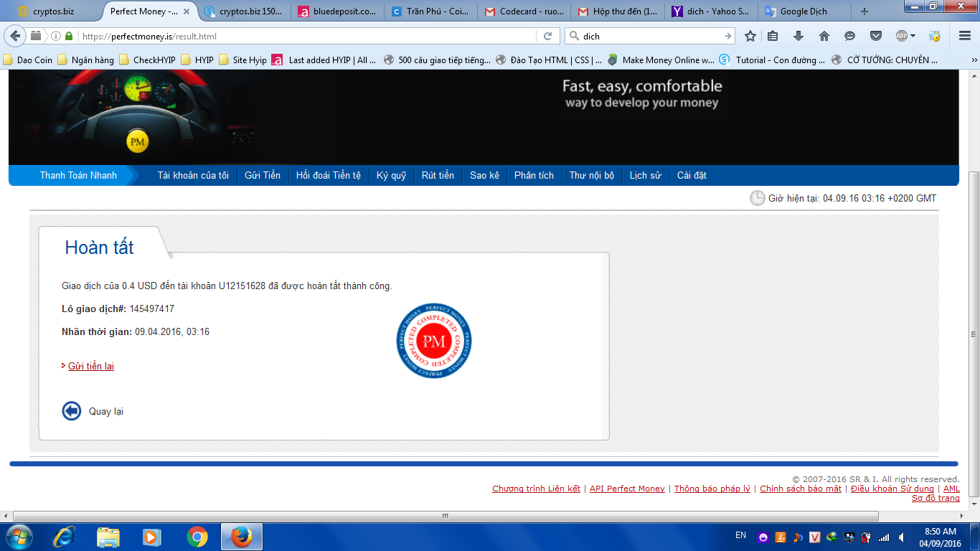Image resolution: width=980 pixels, height=551 pixels.
Task: Switch to the bluedeposit.co tab
Action: (336, 11)
